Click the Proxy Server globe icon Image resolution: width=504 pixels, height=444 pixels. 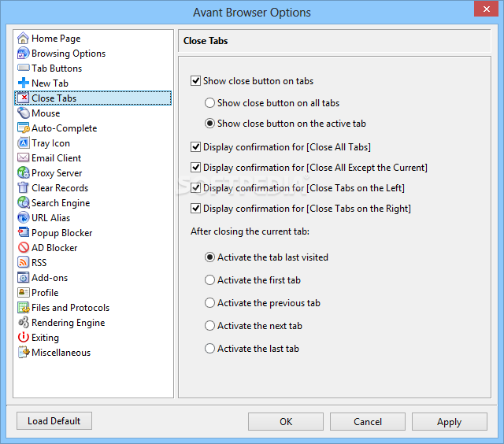pyautogui.click(x=23, y=173)
